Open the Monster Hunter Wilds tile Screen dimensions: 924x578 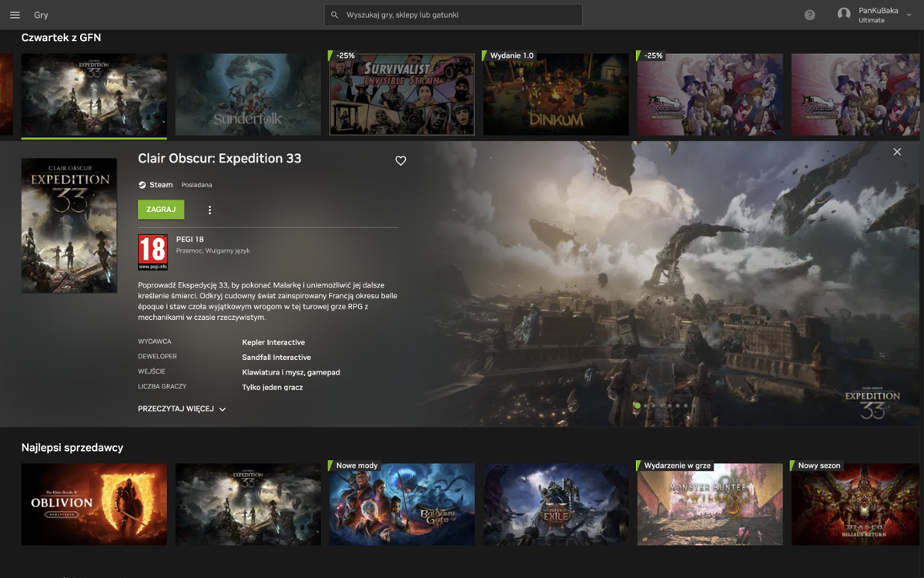pyautogui.click(x=710, y=504)
